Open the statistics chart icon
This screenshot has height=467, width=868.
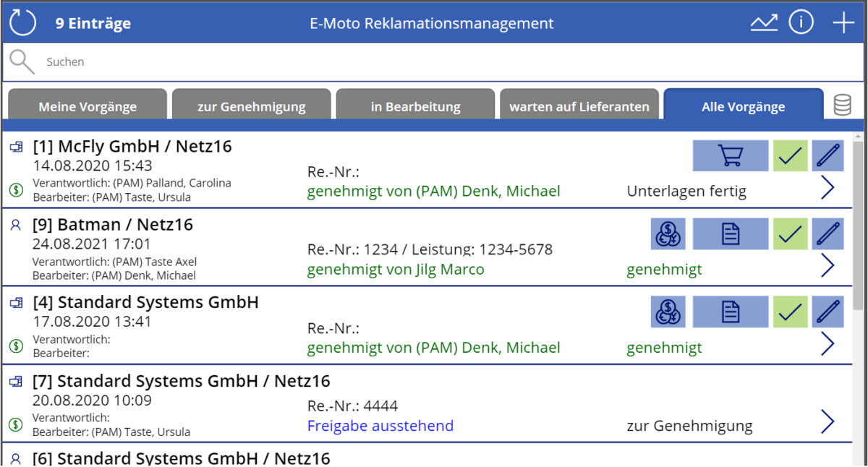764,23
